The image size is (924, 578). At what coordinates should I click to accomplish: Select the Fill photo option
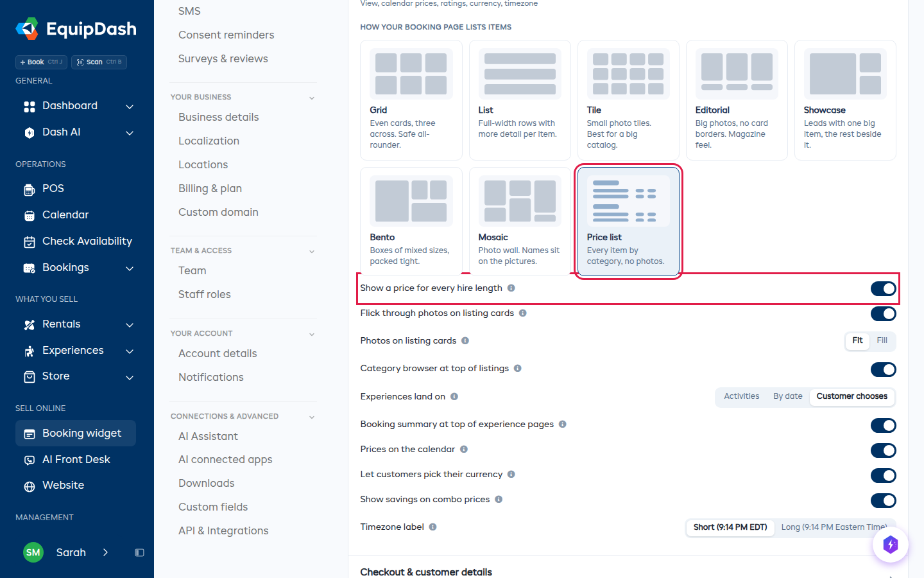point(882,340)
